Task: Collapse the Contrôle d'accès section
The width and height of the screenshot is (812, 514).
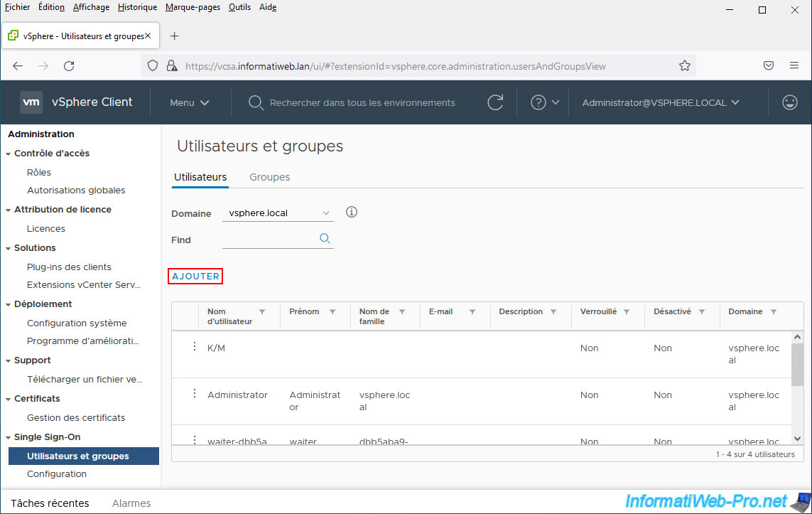Action: 8,154
